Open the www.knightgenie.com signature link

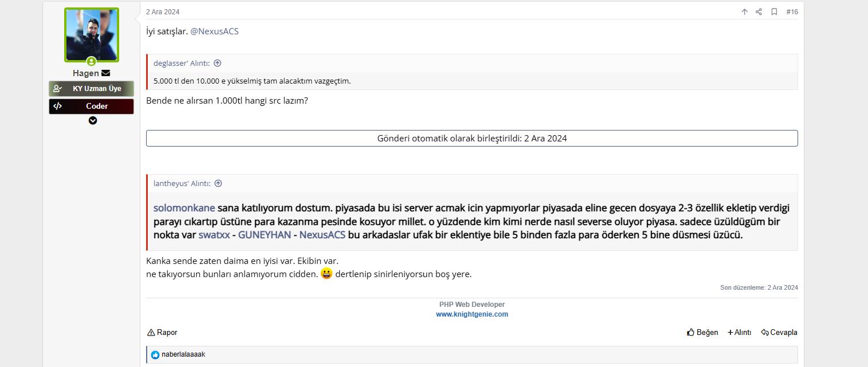click(x=472, y=314)
